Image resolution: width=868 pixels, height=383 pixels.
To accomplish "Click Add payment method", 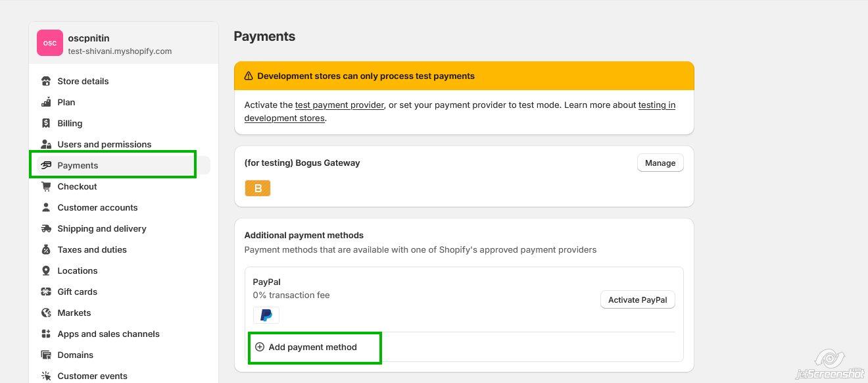I will point(312,347).
